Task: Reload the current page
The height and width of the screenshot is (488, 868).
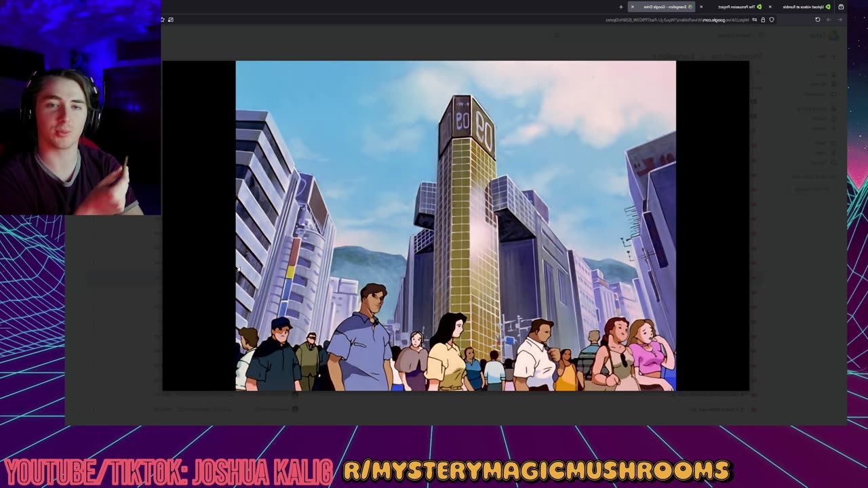Action: coord(818,20)
